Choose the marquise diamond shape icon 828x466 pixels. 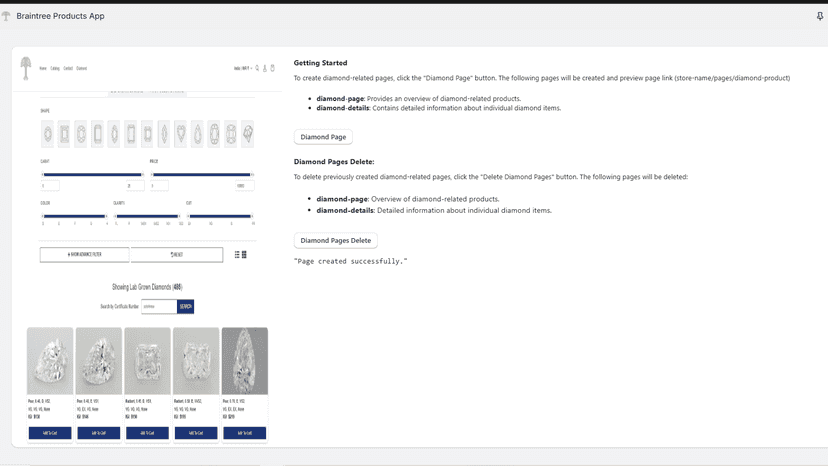(164, 134)
